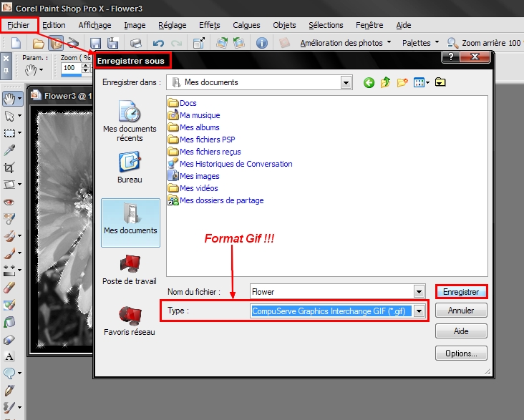Image resolution: width=524 pixels, height=420 pixels.
Task: Select the Pen tool
Action: [9, 390]
